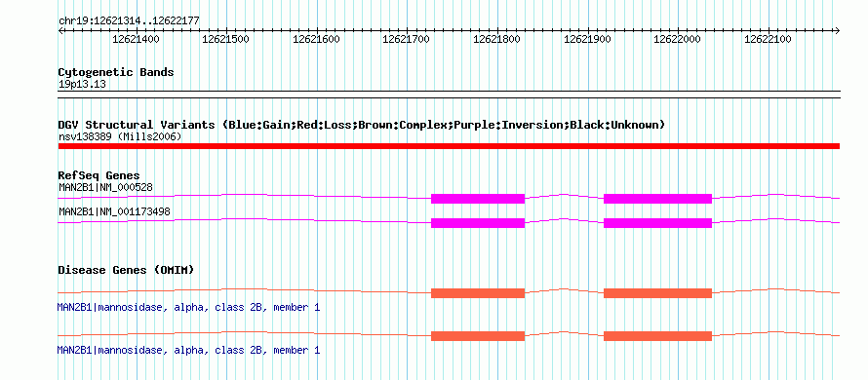This screenshot has width=868, height=380.
Task: Click first exon of MAN2B1 NM_001173498
Action: [478, 223]
